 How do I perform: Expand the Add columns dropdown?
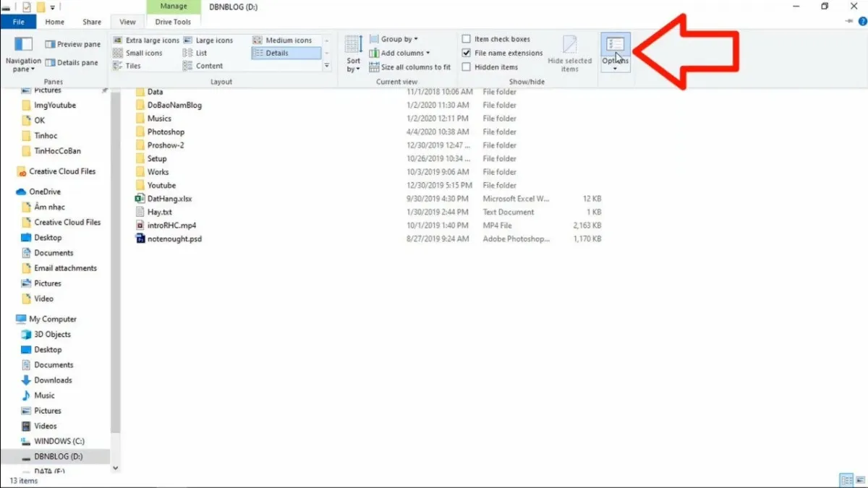click(400, 52)
